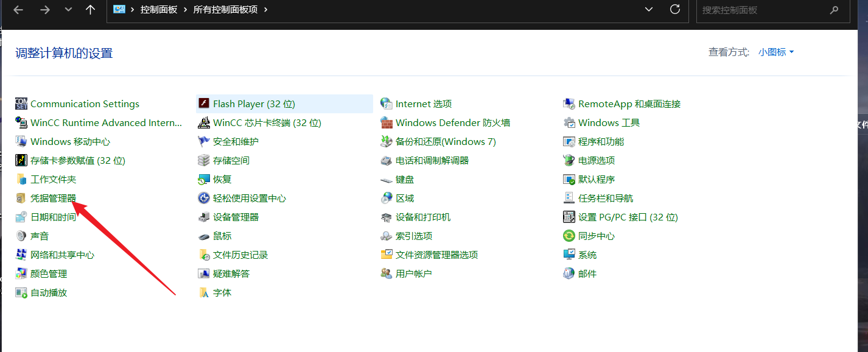The height and width of the screenshot is (352, 868).
Task: Expand the address bar history dropdown
Action: 649,10
